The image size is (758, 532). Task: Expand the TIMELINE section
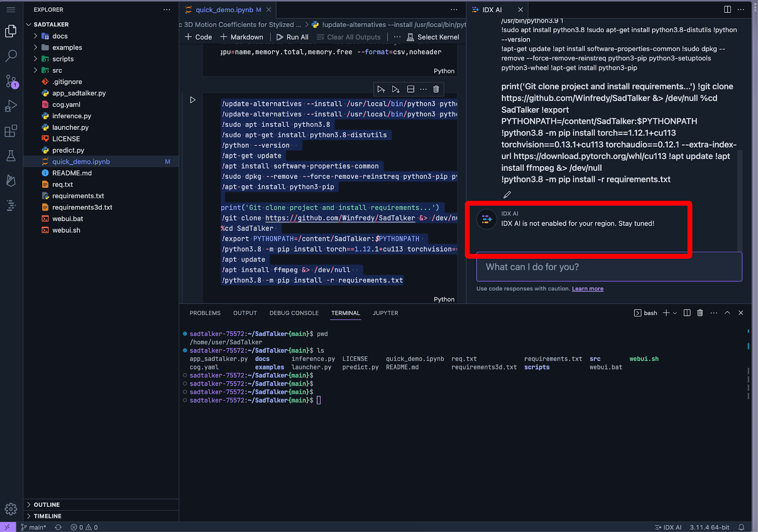pos(101,516)
